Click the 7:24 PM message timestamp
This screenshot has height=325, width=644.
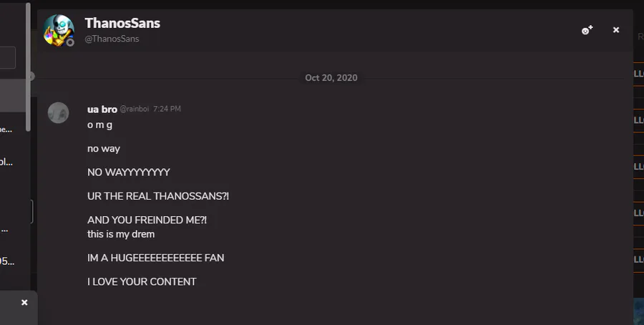click(x=167, y=110)
